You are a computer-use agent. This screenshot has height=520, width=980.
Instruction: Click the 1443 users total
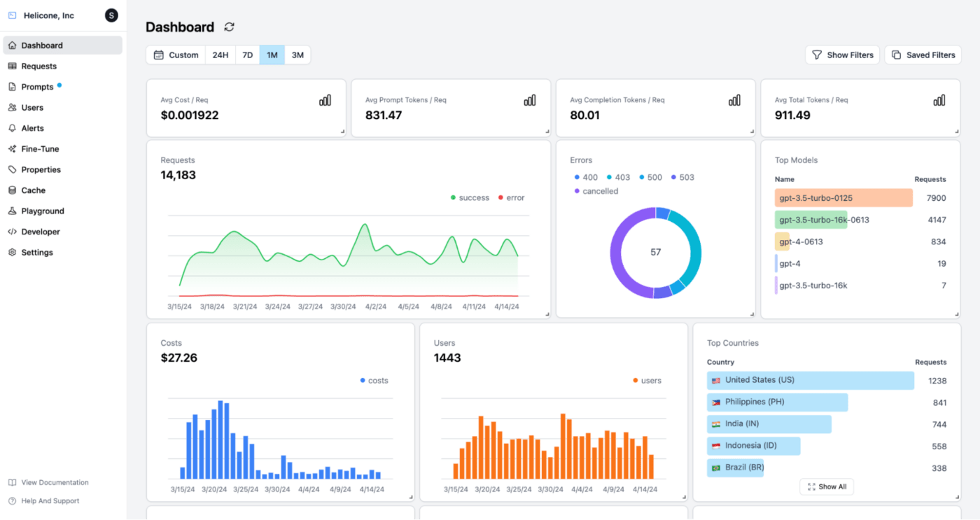[x=447, y=358]
